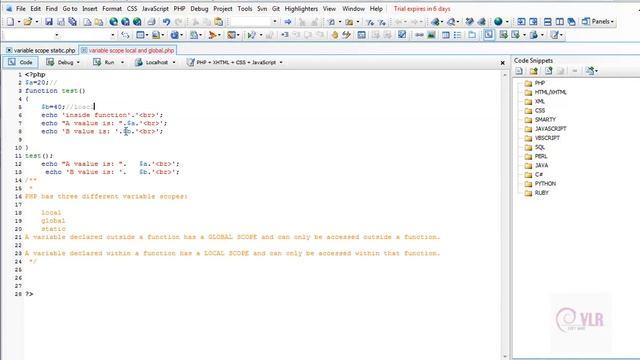Select the PHP snippets folder

point(535,83)
